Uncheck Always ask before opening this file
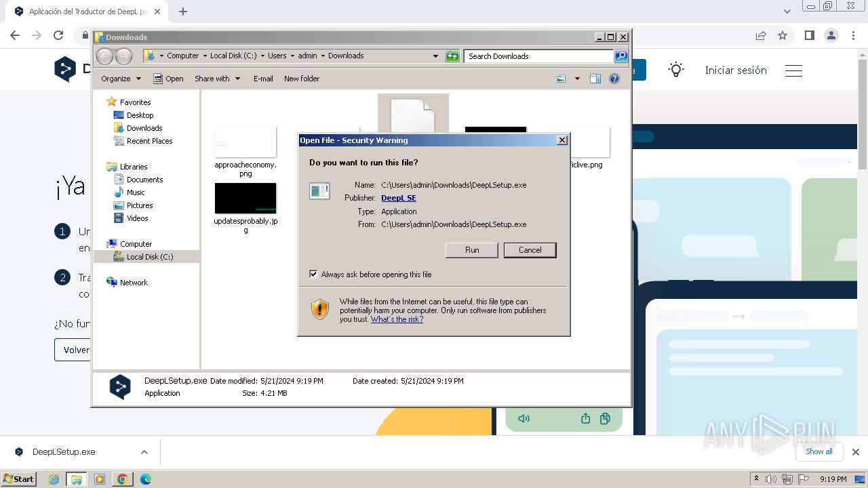Image resolution: width=868 pixels, height=488 pixels. pos(313,274)
